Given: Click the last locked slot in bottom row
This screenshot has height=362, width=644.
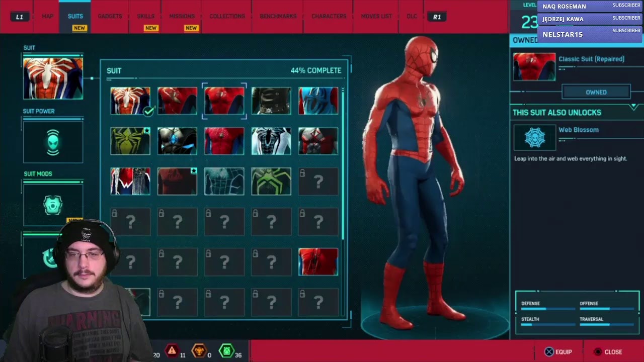Looking at the screenshot, I should coord(318,302).
